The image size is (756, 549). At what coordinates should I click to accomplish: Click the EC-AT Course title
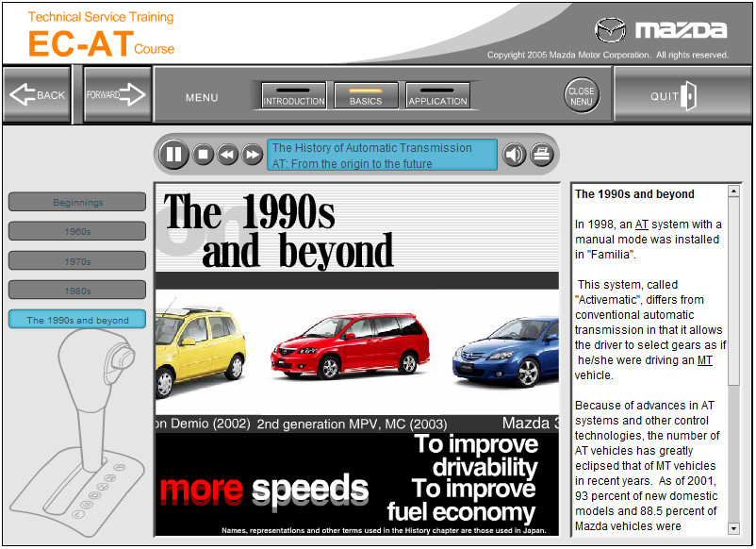[101, 43]
